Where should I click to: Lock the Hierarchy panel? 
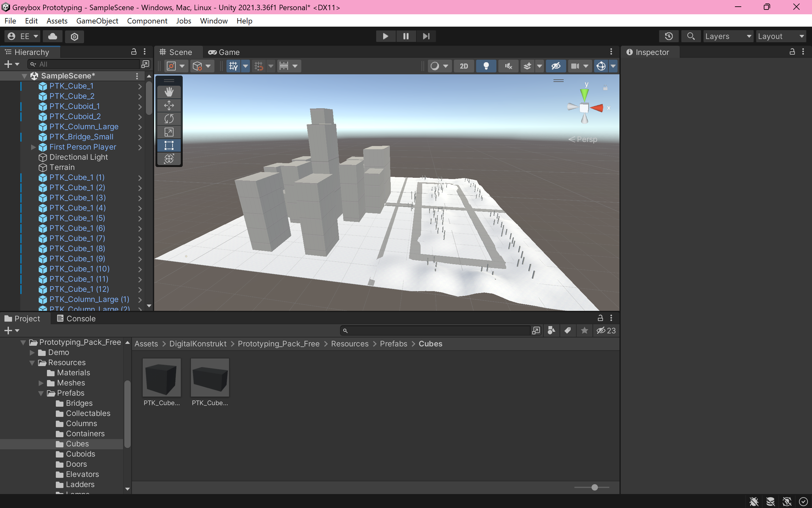[x=134, y=52]
